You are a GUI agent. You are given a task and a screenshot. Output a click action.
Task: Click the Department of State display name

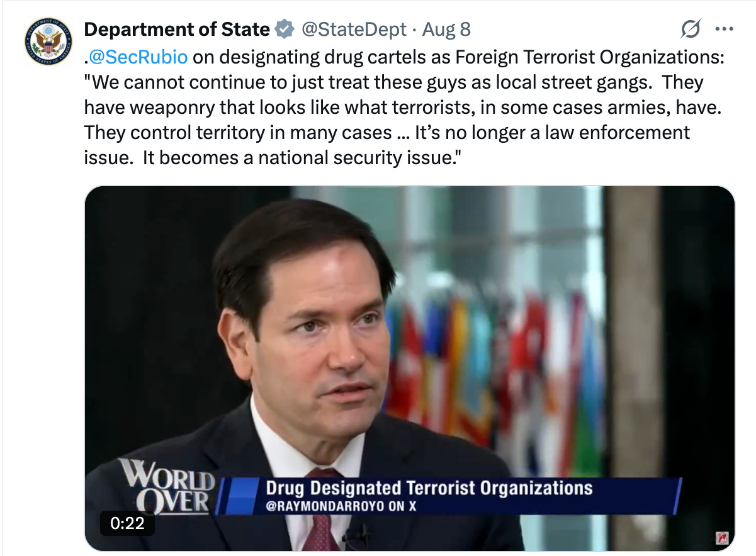[177, 30]
